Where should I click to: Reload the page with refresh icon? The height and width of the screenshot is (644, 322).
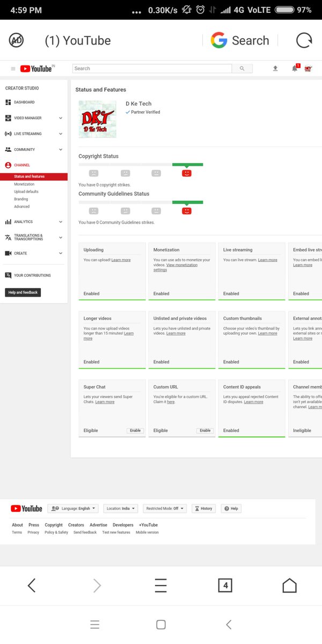coord(304,40)
